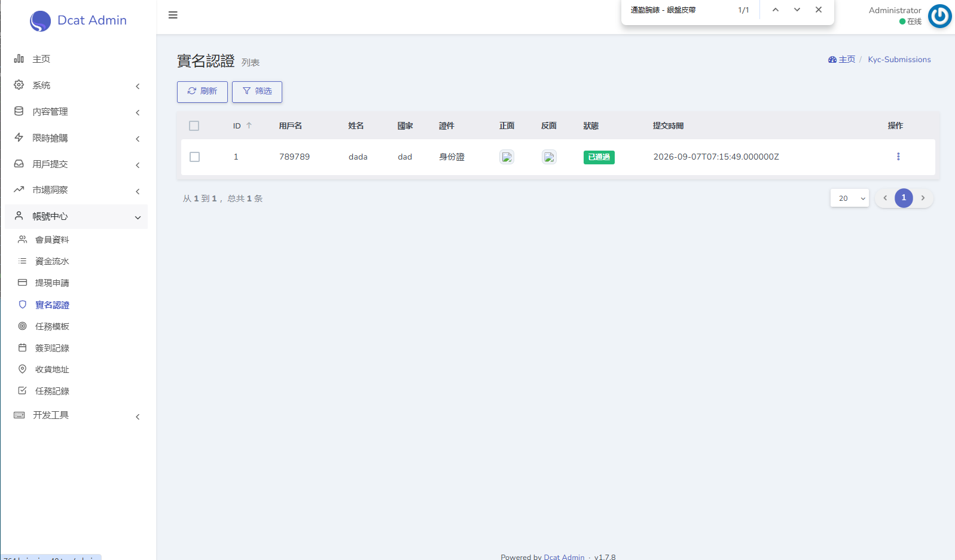Expand the 市場洞察 menu chevron
Viewport: 955px width, 560px height.
tap(138, 191)
